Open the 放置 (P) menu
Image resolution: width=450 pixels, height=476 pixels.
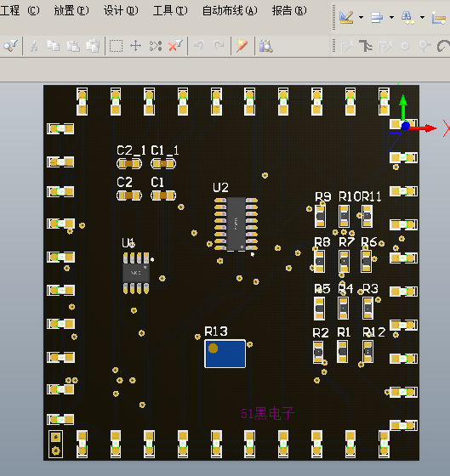71,10
